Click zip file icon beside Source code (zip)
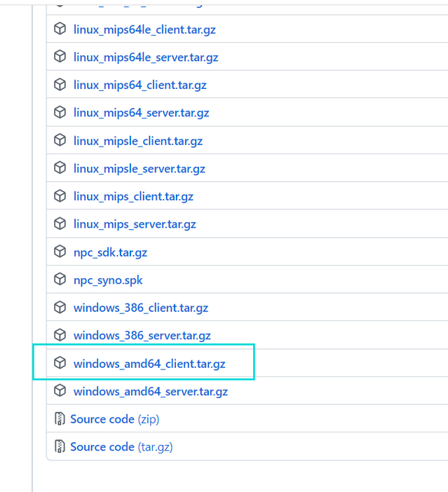This screenshot has width=448, height=492. [x=60, y=418]
